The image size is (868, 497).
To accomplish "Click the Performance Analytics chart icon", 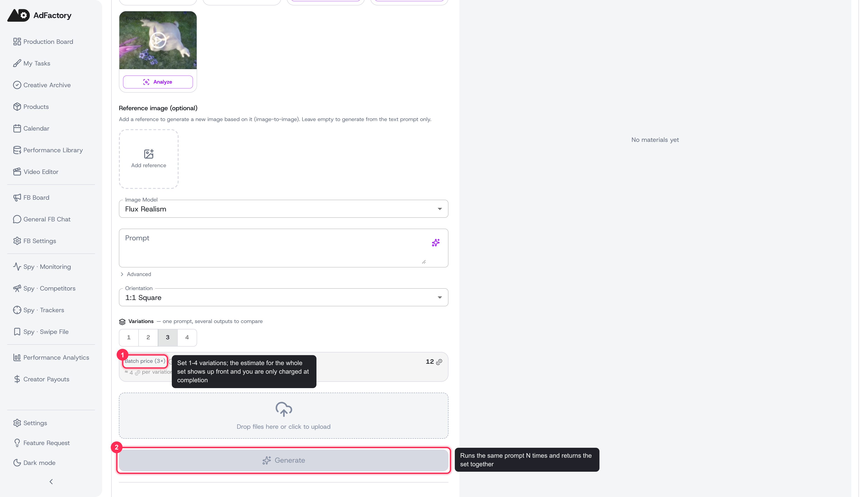I will pos(17,357).
